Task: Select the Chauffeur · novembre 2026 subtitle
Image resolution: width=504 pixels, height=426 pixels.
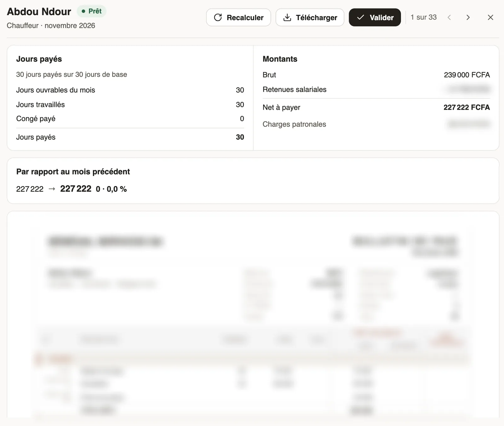Action: point(51,26)
